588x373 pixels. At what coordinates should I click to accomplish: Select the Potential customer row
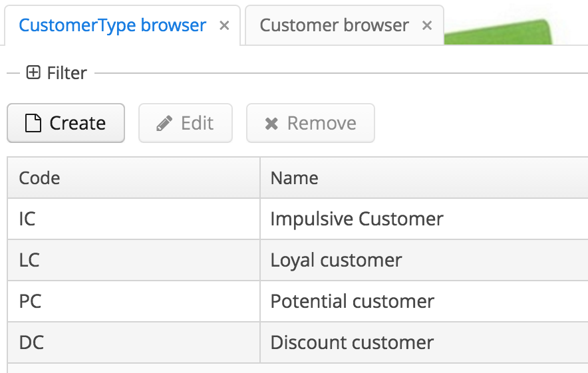(x=298, y=301)
